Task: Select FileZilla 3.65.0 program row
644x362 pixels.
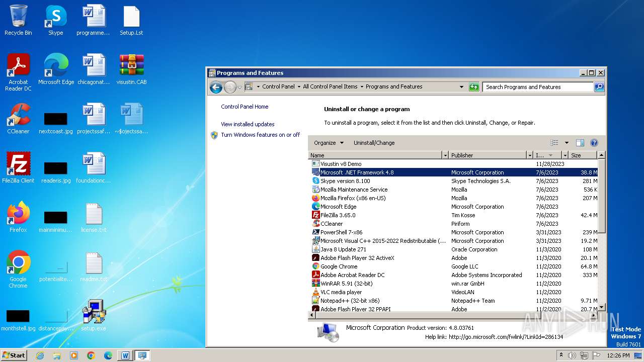Action: (x=453, y=215)
